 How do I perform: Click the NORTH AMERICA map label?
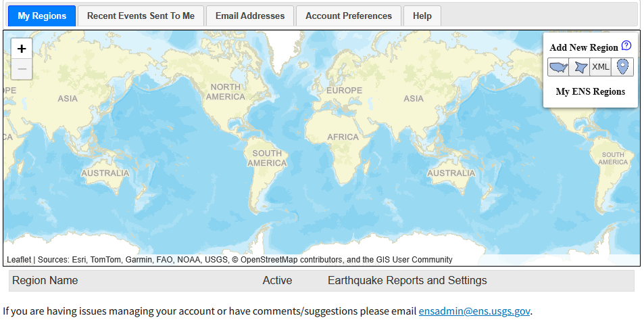226,92
